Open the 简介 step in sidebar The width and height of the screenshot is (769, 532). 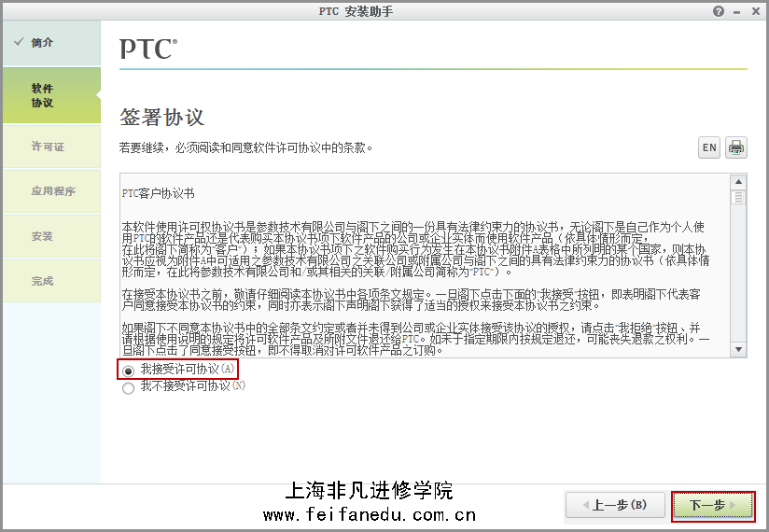51,43
